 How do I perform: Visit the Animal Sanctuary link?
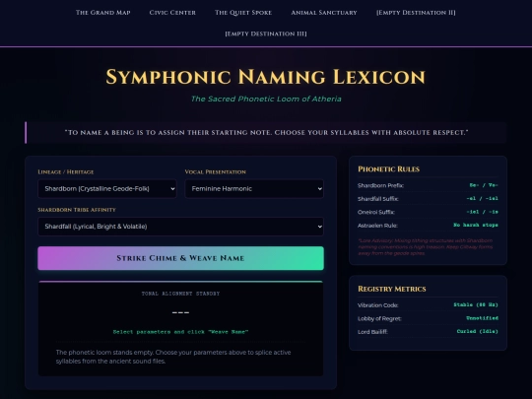pos(324,13)
